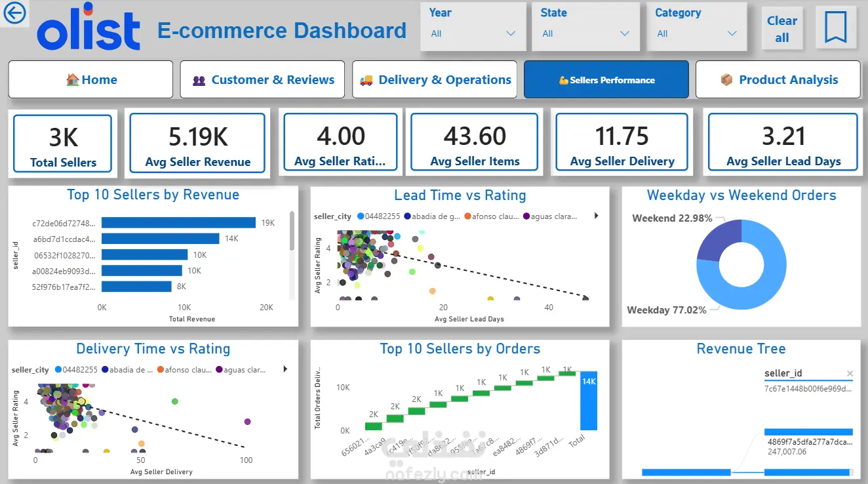Click the Clear all button
This screenshot has height=484, width=868.
click(x=782, y=29)
